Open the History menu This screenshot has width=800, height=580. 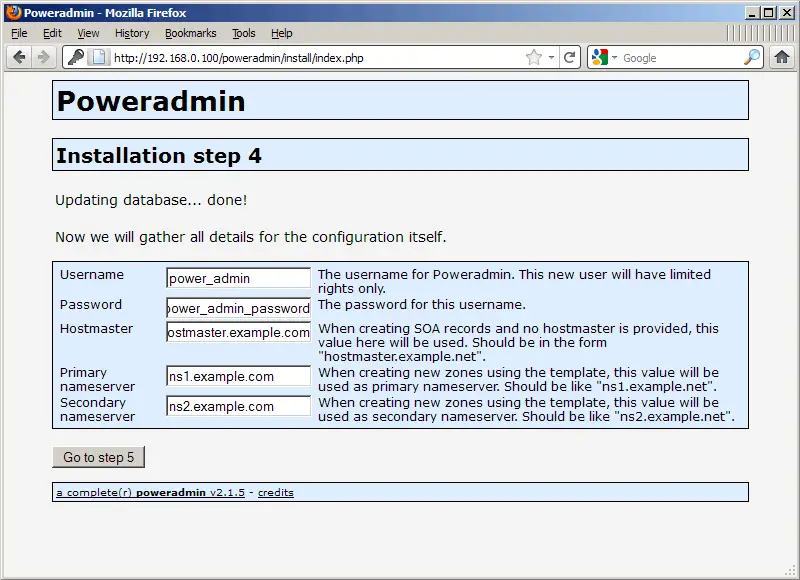(x=132, y=33)
